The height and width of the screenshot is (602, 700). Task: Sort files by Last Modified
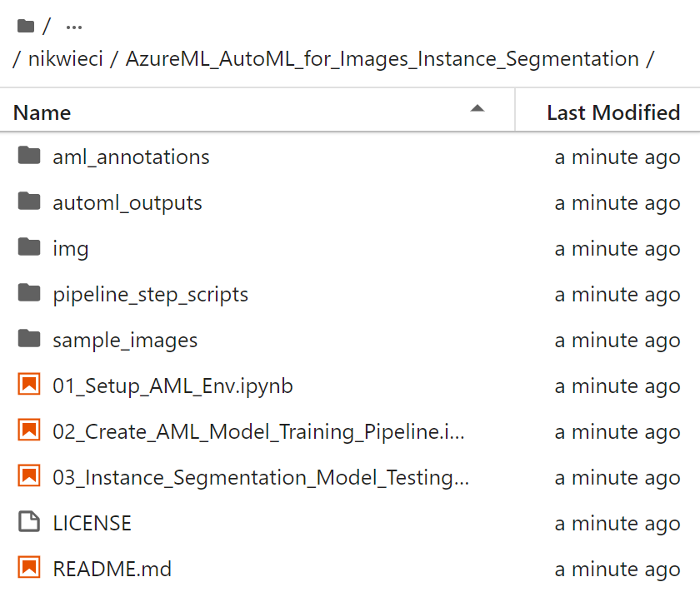click(612, 112)
